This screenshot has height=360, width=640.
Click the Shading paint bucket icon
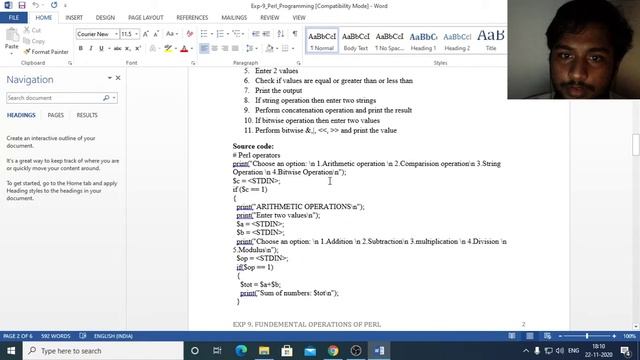coord(269,49)
